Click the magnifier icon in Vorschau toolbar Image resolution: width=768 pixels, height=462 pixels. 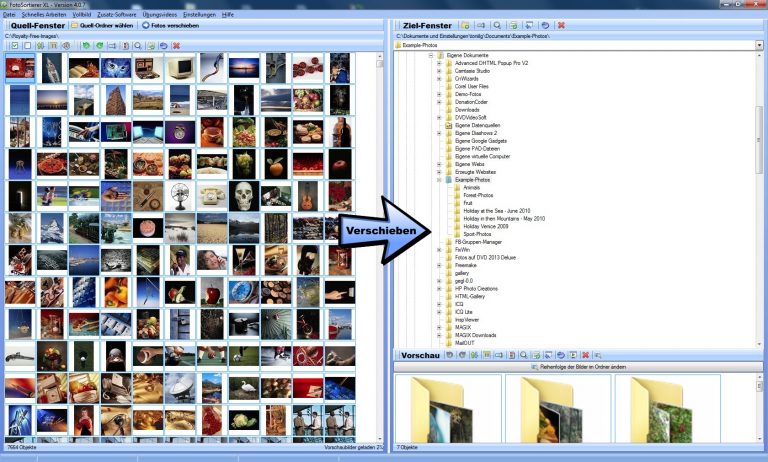522,355
